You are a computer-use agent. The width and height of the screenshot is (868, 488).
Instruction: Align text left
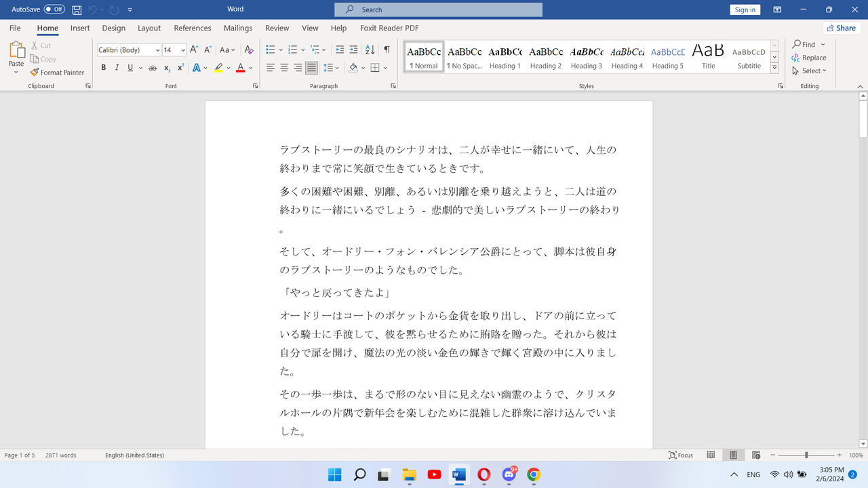[271, 68]
